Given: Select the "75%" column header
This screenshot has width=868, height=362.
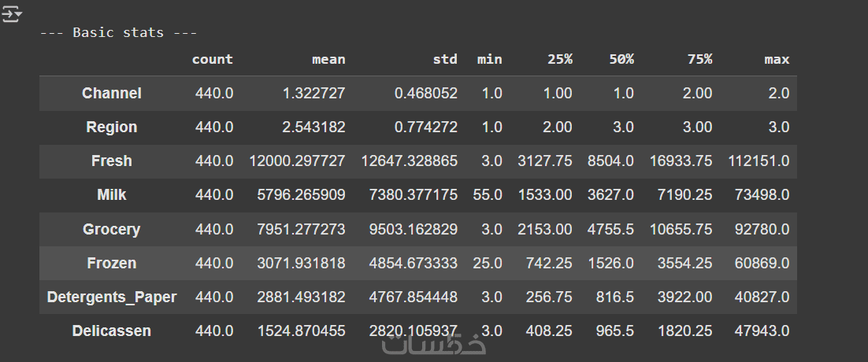Looking at the screenshot, I should tap(699, 59).
